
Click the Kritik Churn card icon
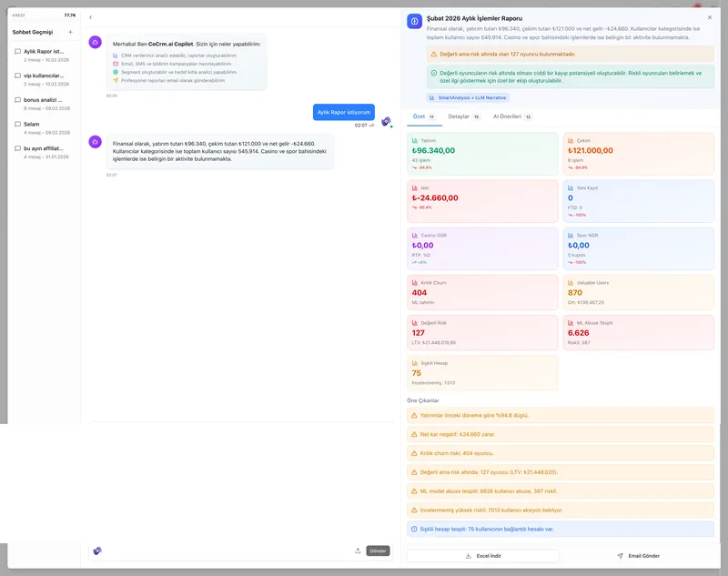pyautogui.click(x=415, y=283)
